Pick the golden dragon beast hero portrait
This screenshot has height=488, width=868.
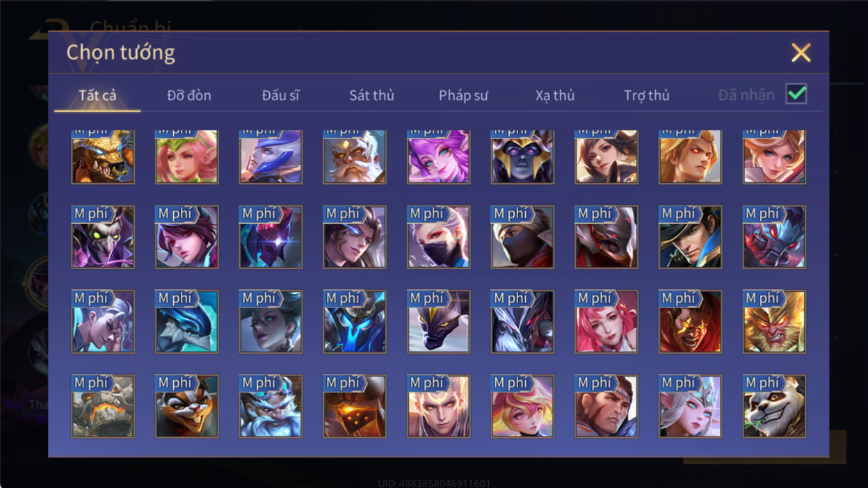click(x=103, y=157)
